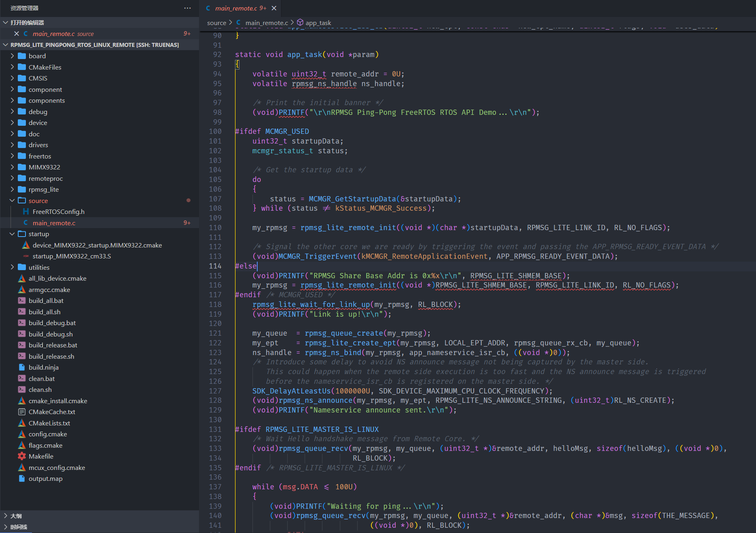Click MCMGR_GetStartupData call on line 107

(352, 199)
